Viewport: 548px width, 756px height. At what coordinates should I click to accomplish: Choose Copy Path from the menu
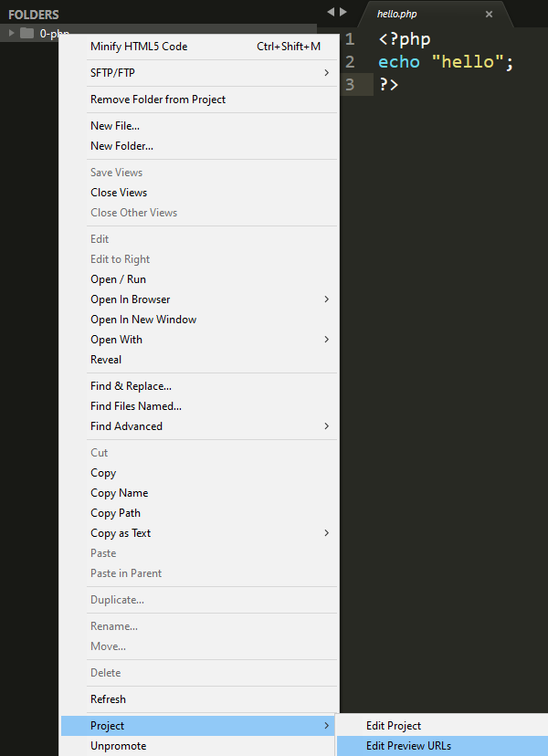[x=115, y=513]
